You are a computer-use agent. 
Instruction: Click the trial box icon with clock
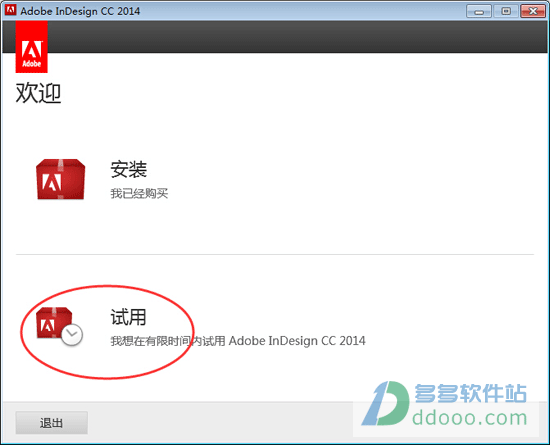pos(60,326)
